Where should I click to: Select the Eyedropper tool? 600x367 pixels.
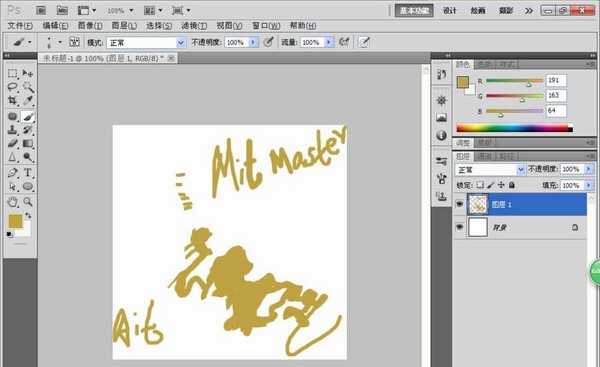tap(28, 101)
